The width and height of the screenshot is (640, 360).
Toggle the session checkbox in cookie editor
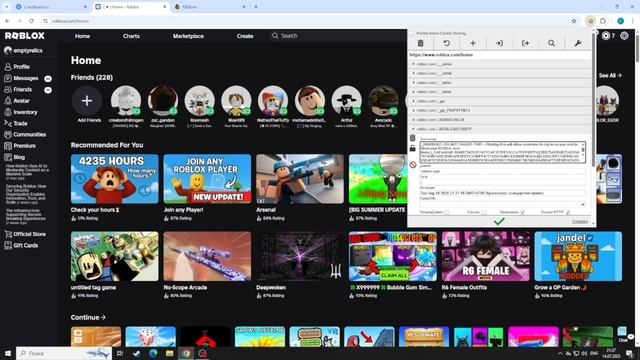[x=484, y=212]
